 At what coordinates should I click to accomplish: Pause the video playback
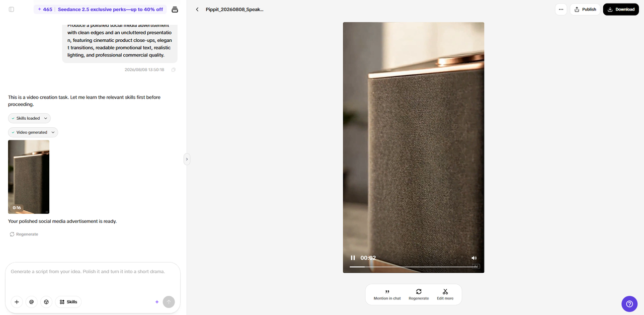(353, 258)
